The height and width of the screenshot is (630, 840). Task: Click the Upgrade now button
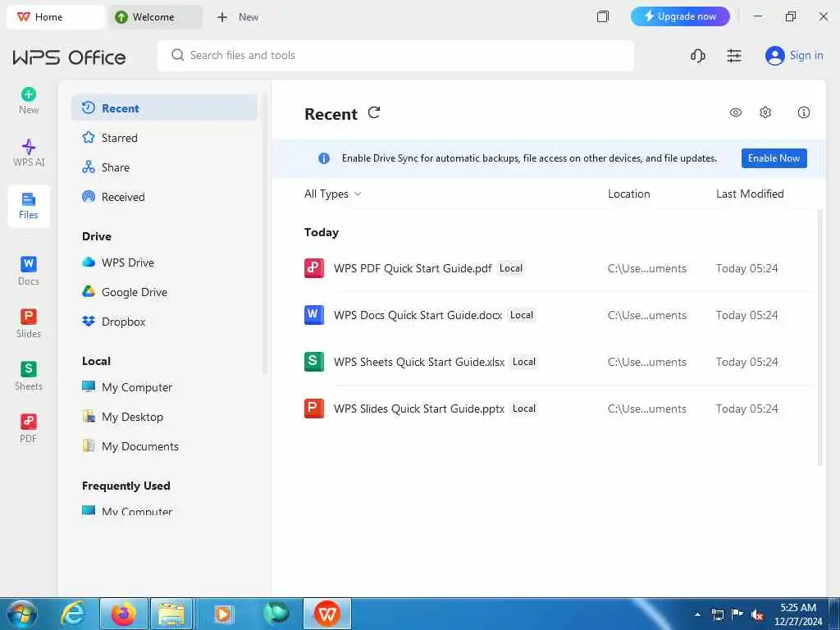[x=680, y=16]
